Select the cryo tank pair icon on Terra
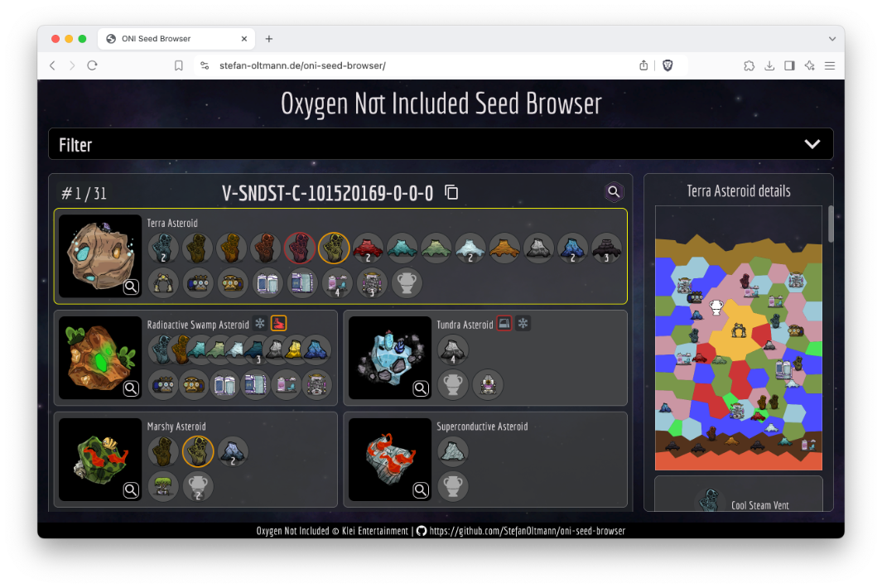Screen dimensions: 882x588 (267, 282)
